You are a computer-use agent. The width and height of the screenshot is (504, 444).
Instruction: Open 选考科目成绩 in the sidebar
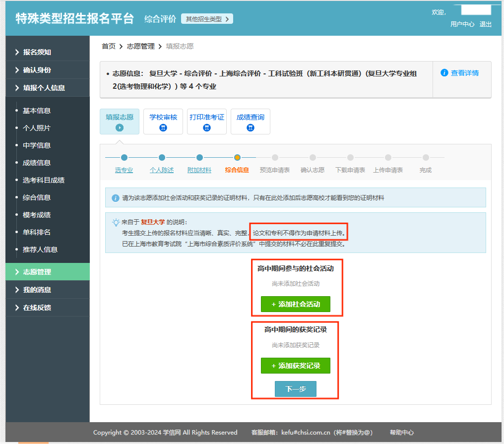(x=44, y=180)
